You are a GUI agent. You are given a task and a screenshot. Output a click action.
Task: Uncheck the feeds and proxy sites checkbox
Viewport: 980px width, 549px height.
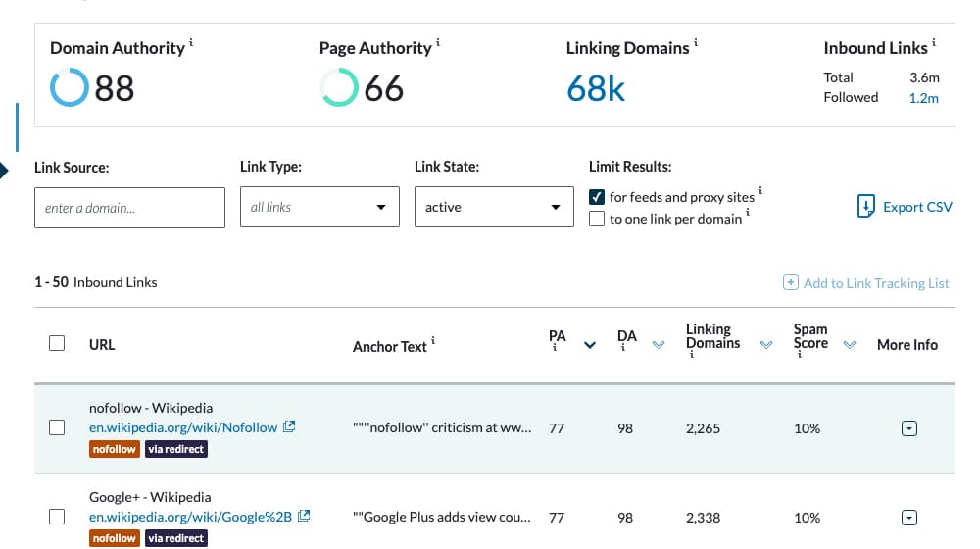[597, 197]
